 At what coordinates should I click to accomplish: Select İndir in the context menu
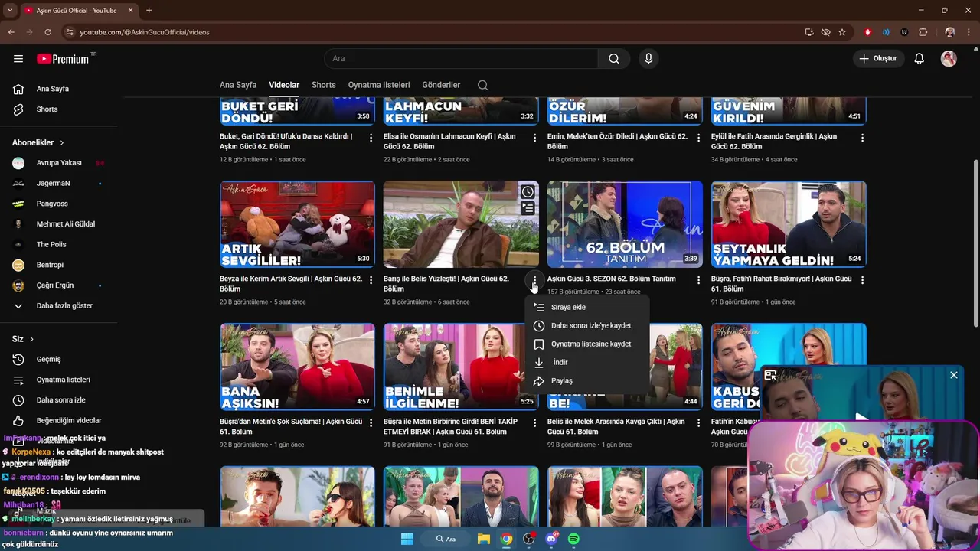click(x=586, y=362)
